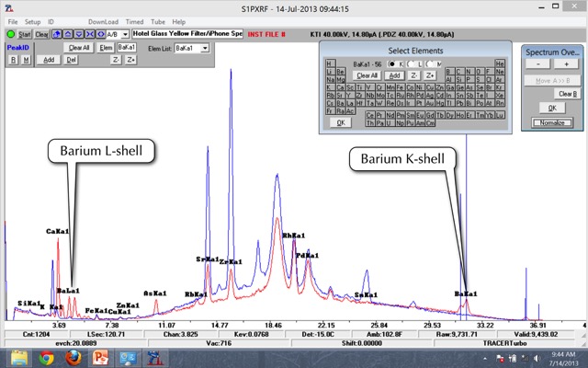The image size is (588, 368).
Task: Open the Elem List dropdown
Action: coord(205,47)
